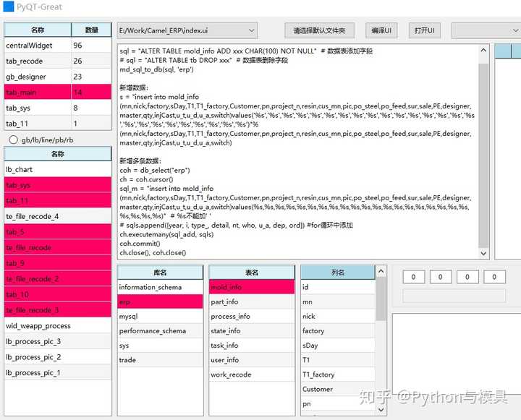Select the mn column name
This screenshot has height=420, width=521.
click(x=338, y=301)
